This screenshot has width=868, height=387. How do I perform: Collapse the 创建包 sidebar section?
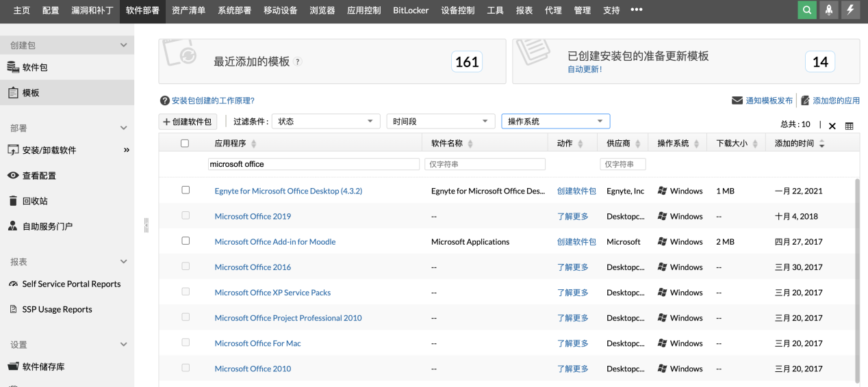pyautogui.click(x=124, y=45)
